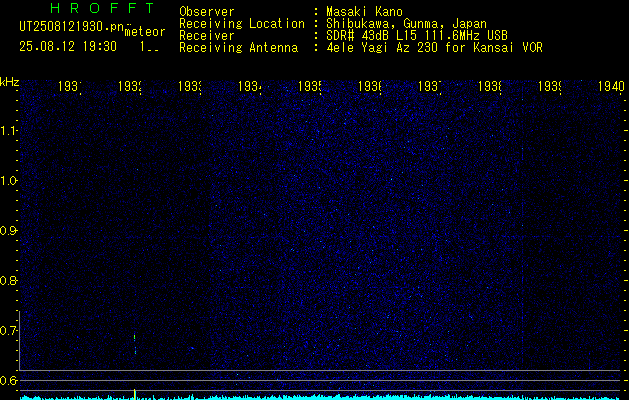The height and width of the screenshot is (400, 629).
Task: Click the 1.1 kHz frequency axis label
Action: pos(8,130)
